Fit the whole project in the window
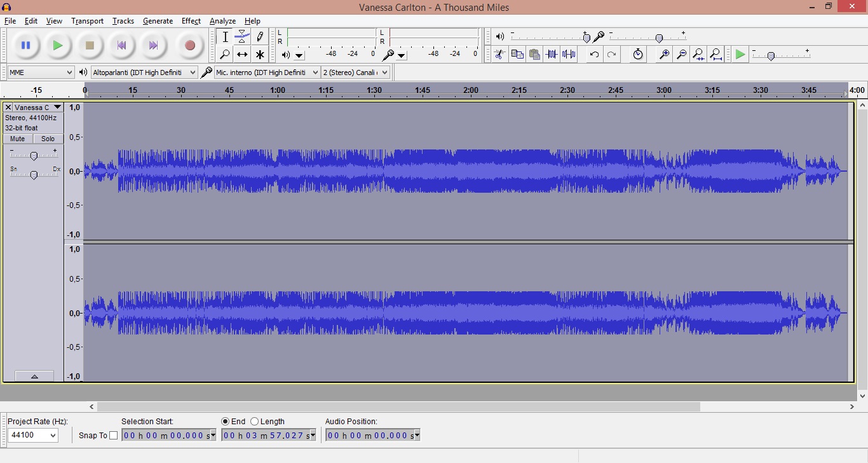868x463 pixels. (715, 55)
